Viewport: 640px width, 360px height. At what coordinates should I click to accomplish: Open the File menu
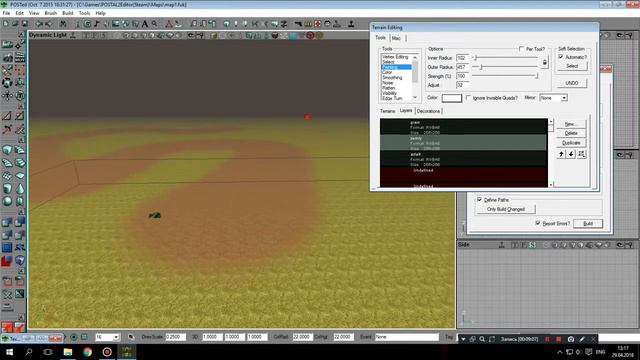point(6,13)
